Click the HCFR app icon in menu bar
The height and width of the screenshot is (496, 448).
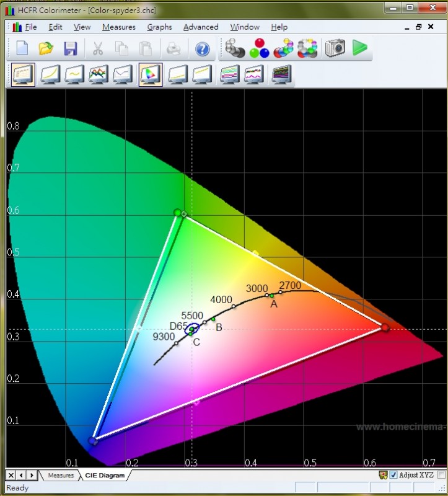17,27
